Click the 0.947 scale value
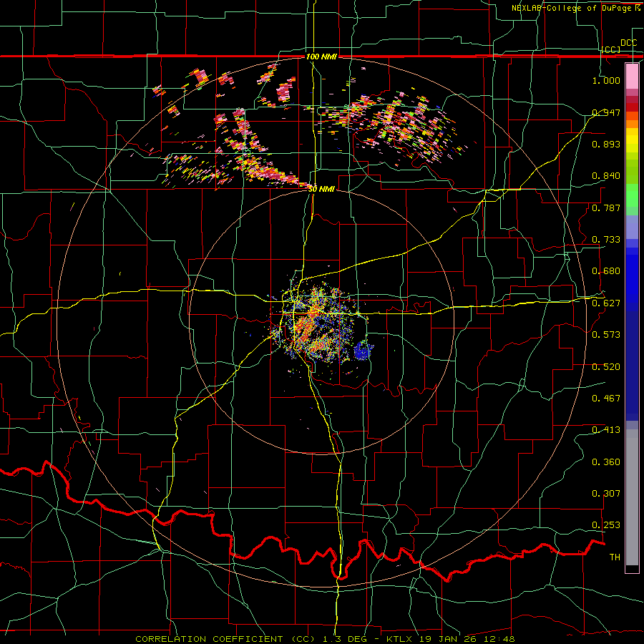 606,112
